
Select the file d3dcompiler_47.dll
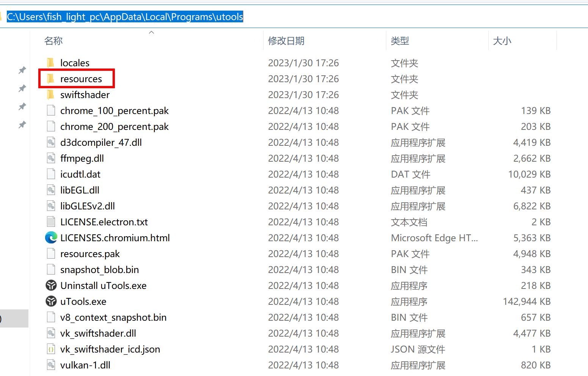(x=101, y=142)
